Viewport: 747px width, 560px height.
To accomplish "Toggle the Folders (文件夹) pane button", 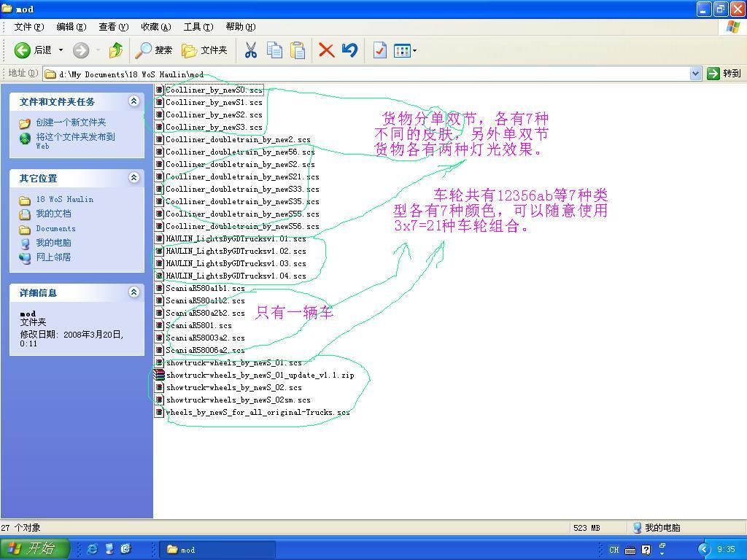I will 205,50.
